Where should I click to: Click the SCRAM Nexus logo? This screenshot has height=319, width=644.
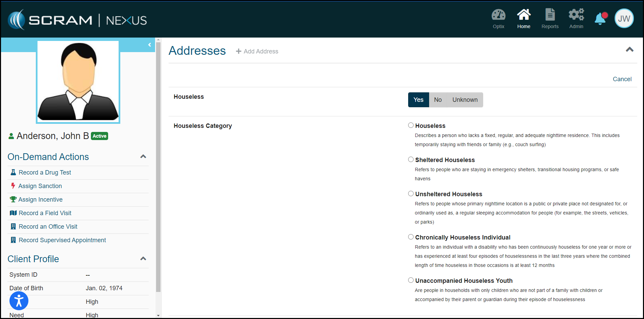point(77,20)
